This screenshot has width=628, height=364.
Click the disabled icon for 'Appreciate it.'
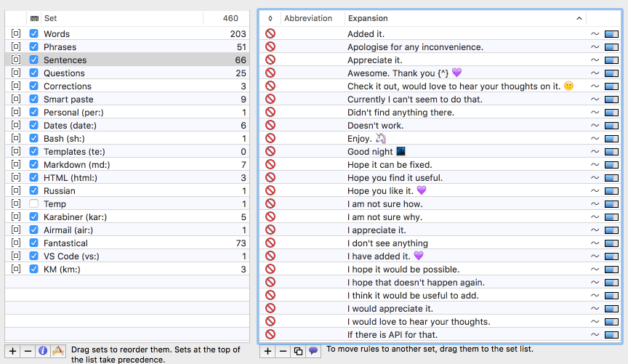[270, 60]
